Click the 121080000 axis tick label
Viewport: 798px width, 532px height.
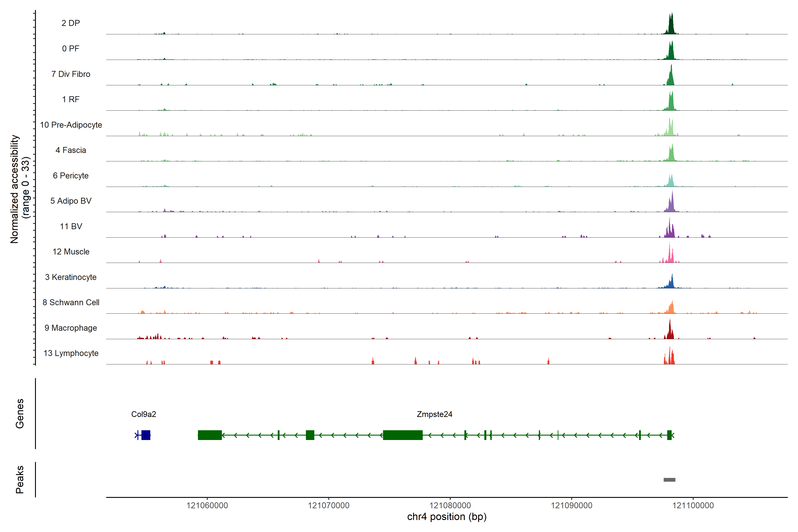(x=450, y=505)
